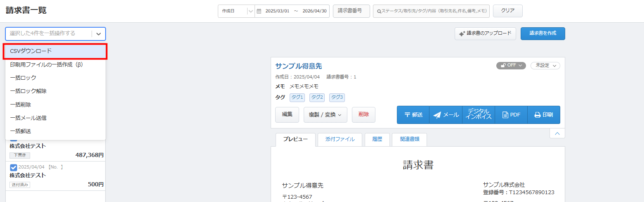Viewport: 644px width, 202px height.
Task: Select CSVダウンロード from the bulk menu
Action: [55, 51]
